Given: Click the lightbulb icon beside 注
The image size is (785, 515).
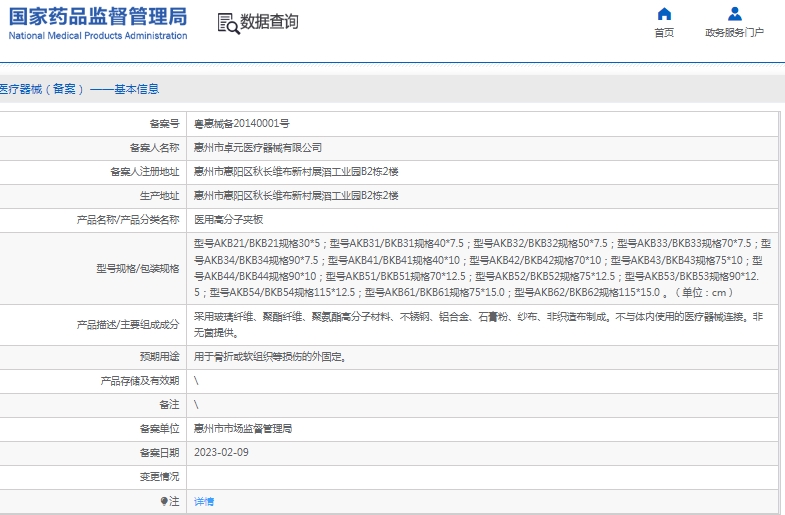Looking at the screenshot, I should pos(164,501).
